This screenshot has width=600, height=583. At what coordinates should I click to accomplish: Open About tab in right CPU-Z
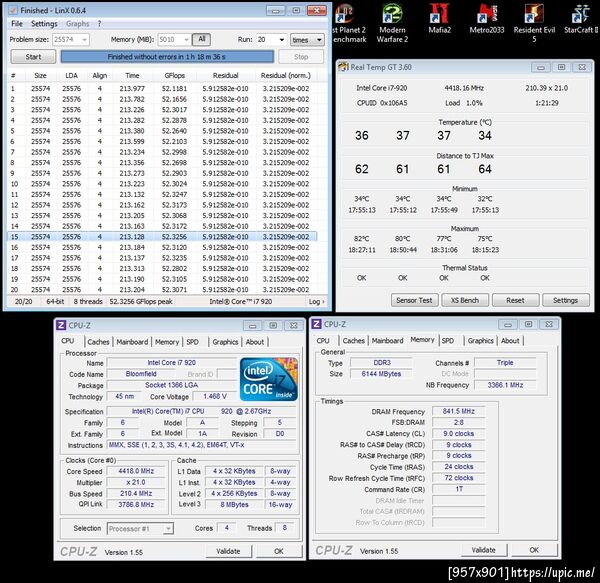[x=510, y=340]
